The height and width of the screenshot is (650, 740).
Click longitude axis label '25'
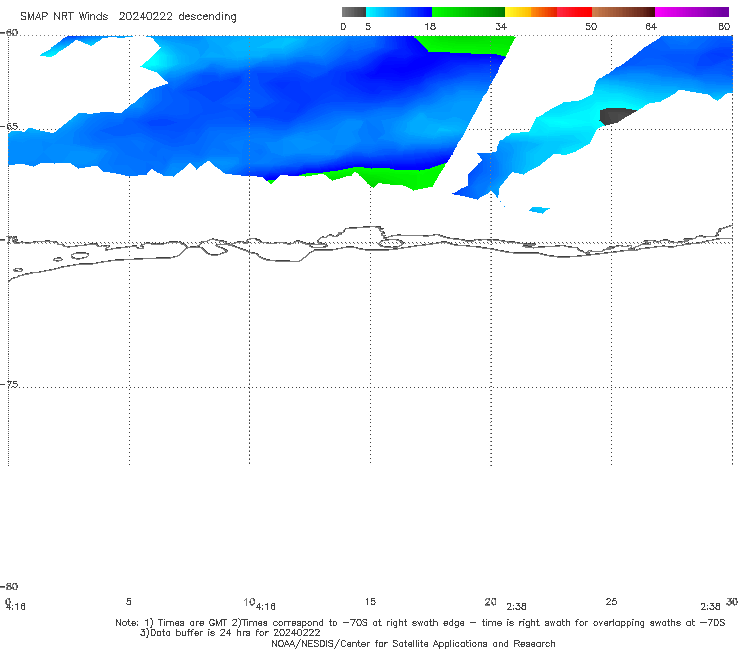point(611,601)
